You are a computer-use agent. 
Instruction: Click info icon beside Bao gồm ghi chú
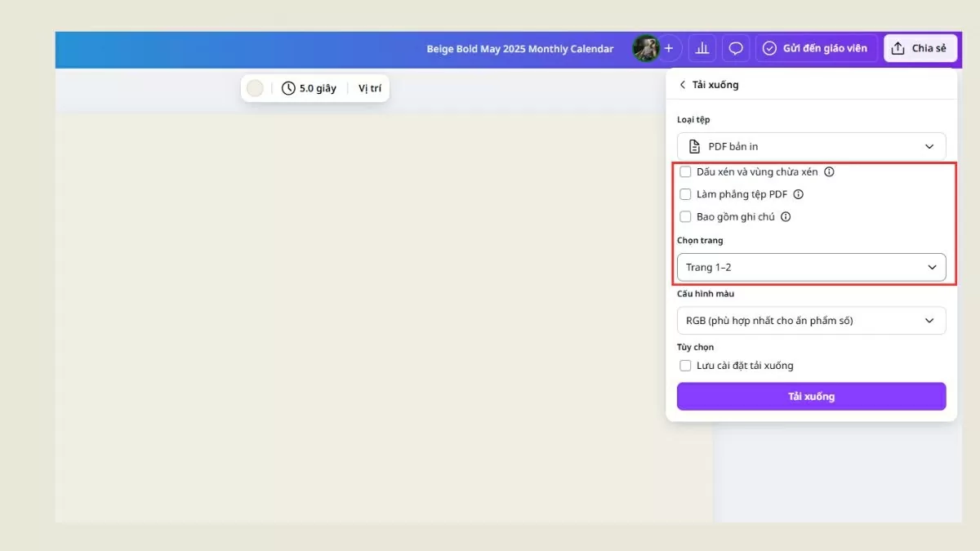786,217
